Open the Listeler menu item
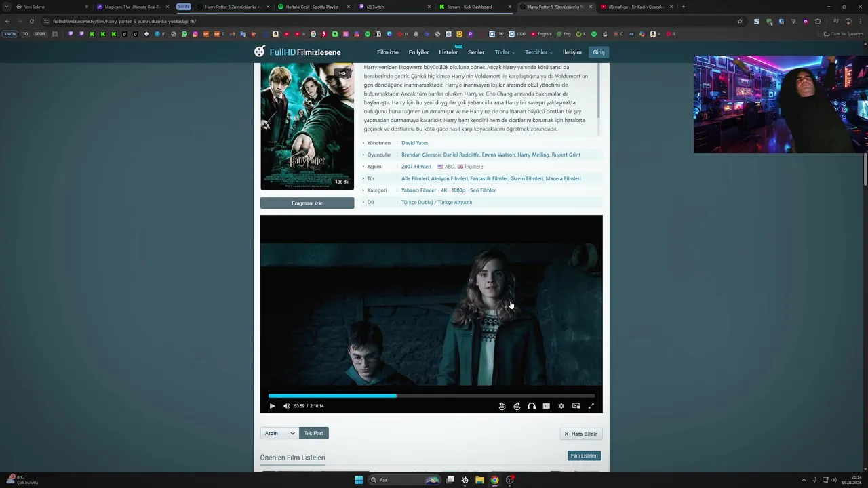 point(448,52)
